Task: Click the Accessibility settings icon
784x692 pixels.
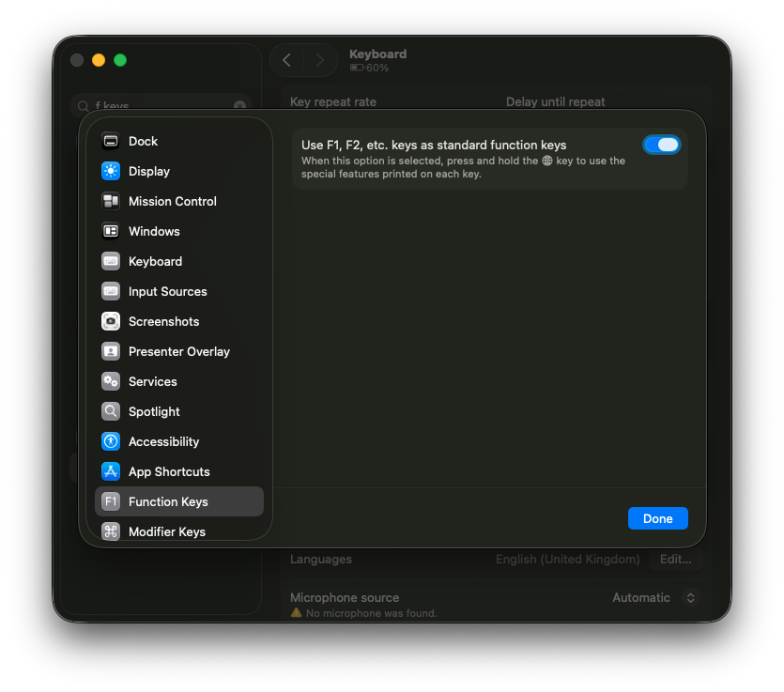Action: (x=110, y=441)
